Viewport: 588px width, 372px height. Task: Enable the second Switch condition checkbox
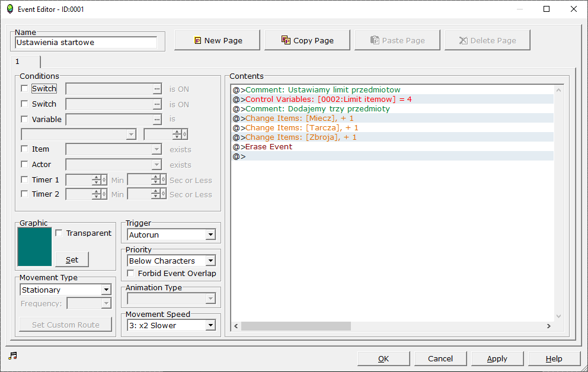coord(24,104)
